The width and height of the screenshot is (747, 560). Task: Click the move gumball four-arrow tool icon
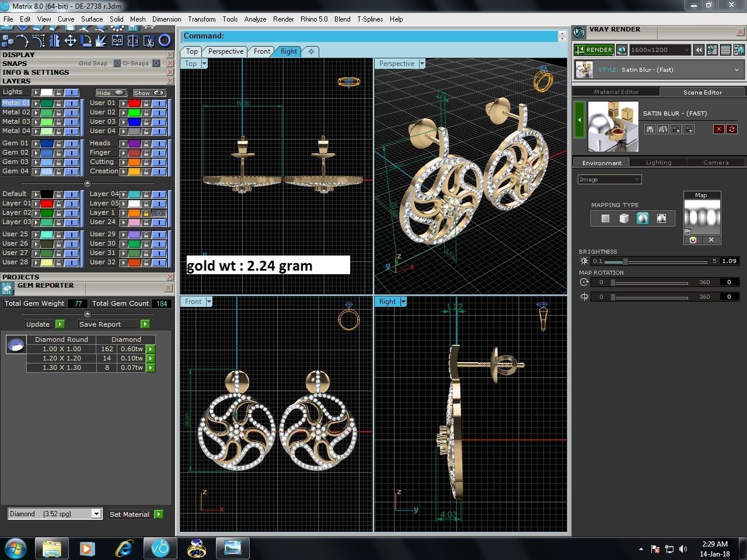click(70, 40)
